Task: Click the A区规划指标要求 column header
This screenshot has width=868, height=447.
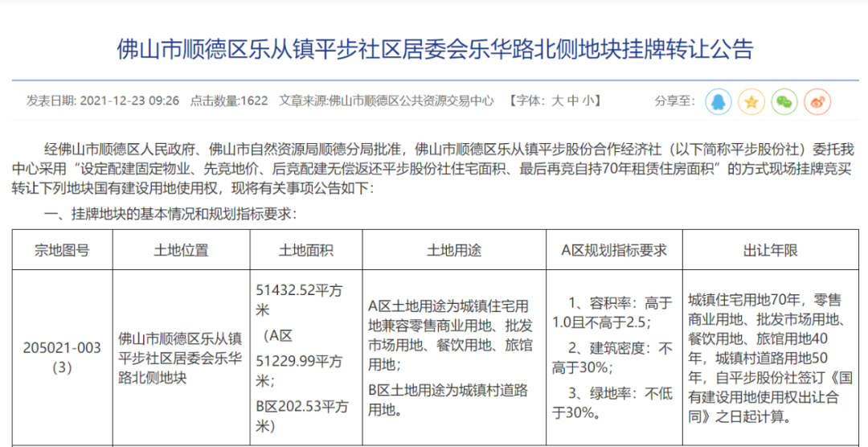Action: click(x=613, y=250)
